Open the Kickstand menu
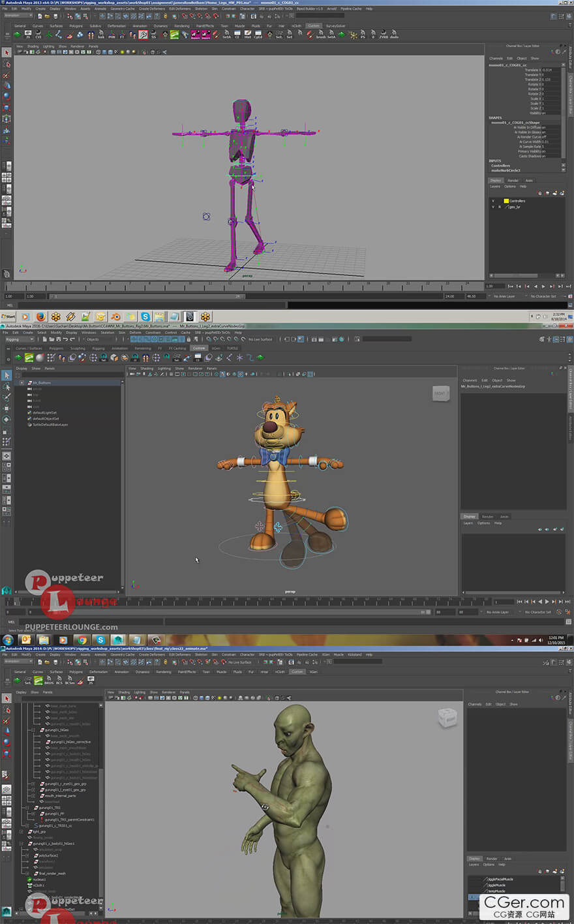 tap(354, 654)
